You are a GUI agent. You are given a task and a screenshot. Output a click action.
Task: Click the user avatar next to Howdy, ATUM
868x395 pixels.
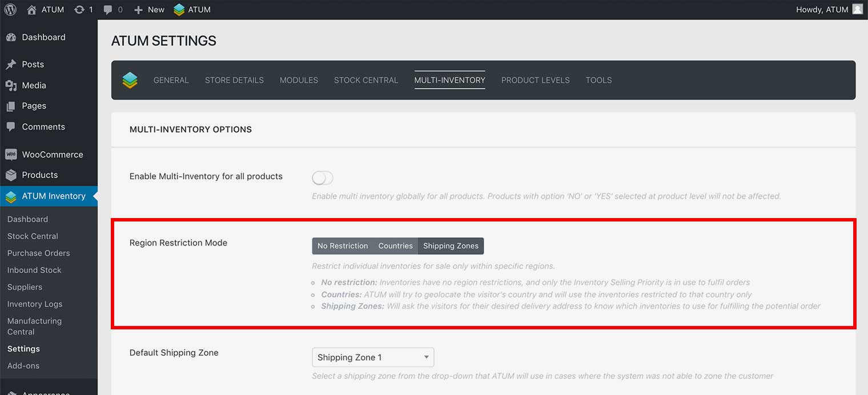(857, 9)
